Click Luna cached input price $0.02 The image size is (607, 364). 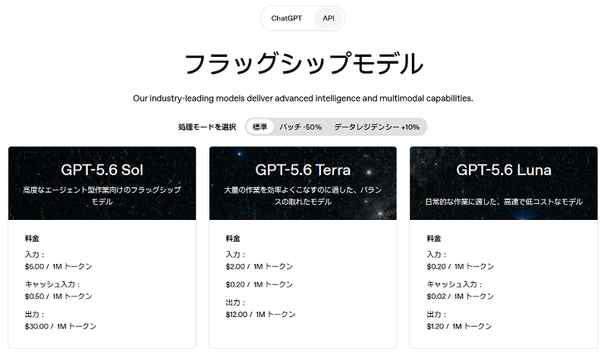[461, 297]
